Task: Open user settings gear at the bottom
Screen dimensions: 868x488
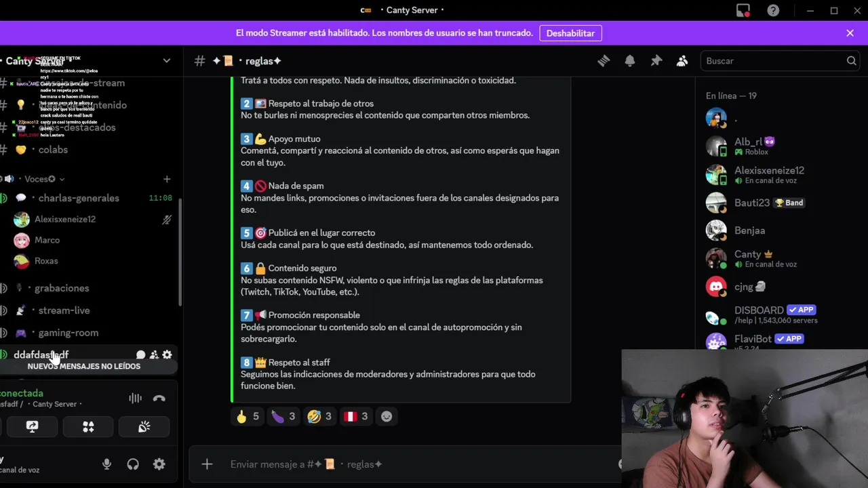Action: tap(159, 464)
